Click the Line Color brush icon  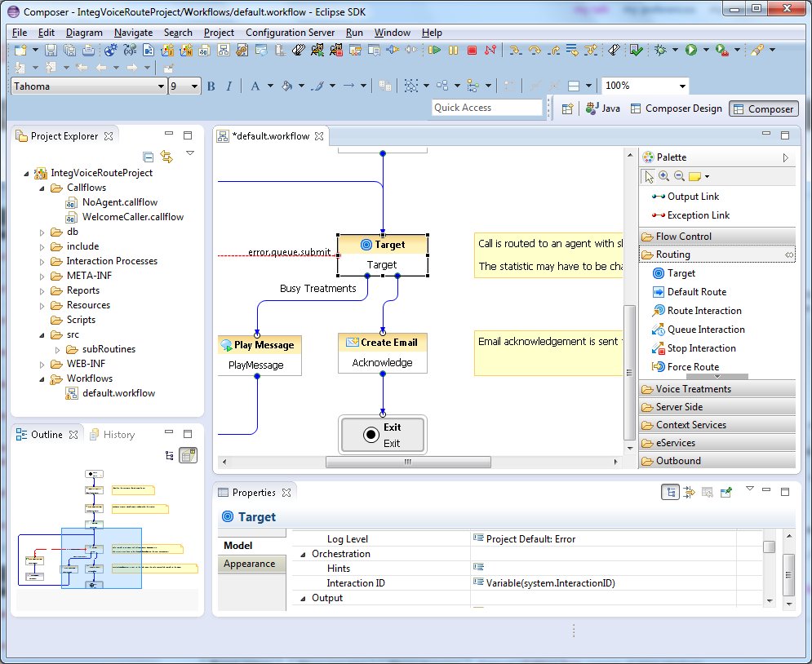(317, 86)
